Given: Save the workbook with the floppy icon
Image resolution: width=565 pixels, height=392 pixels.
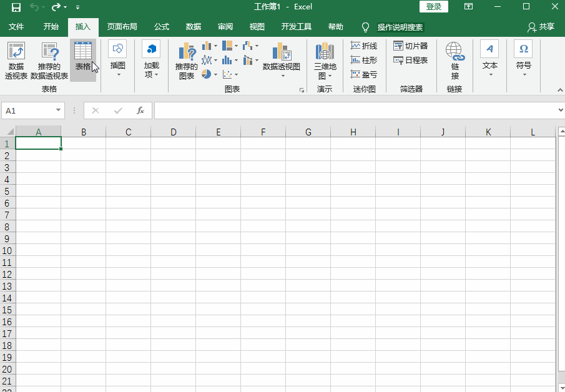Looking at the screenshot, I should 16,7.
